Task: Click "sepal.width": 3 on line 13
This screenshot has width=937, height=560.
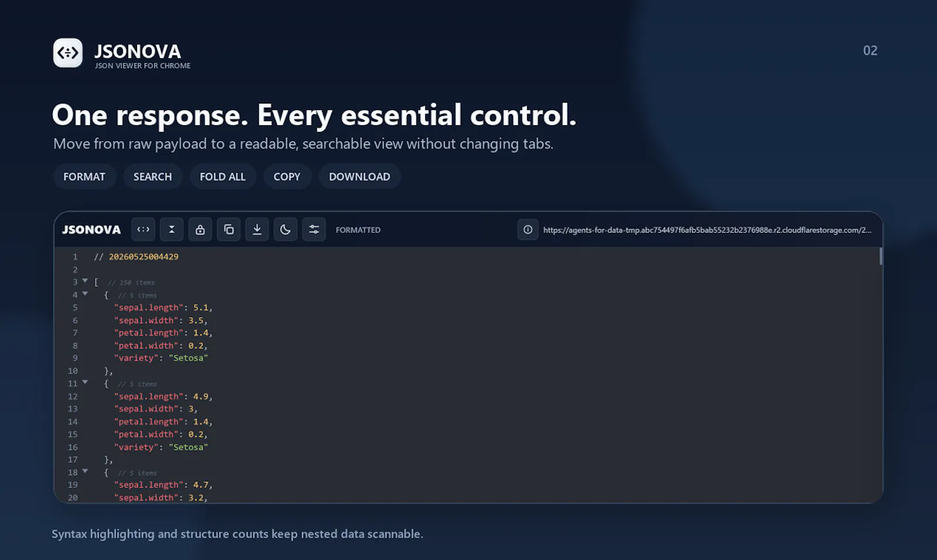Action: tap(156, 409)
